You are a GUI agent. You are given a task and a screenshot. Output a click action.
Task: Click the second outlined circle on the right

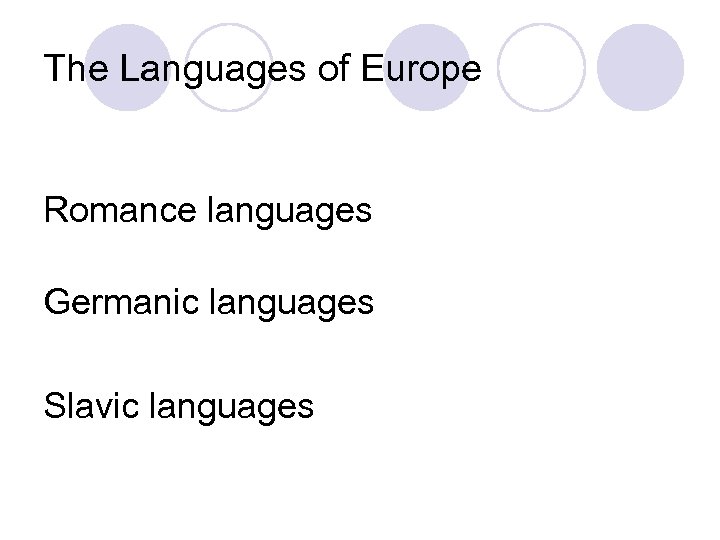pyautogui.click(x=541, y=68)
